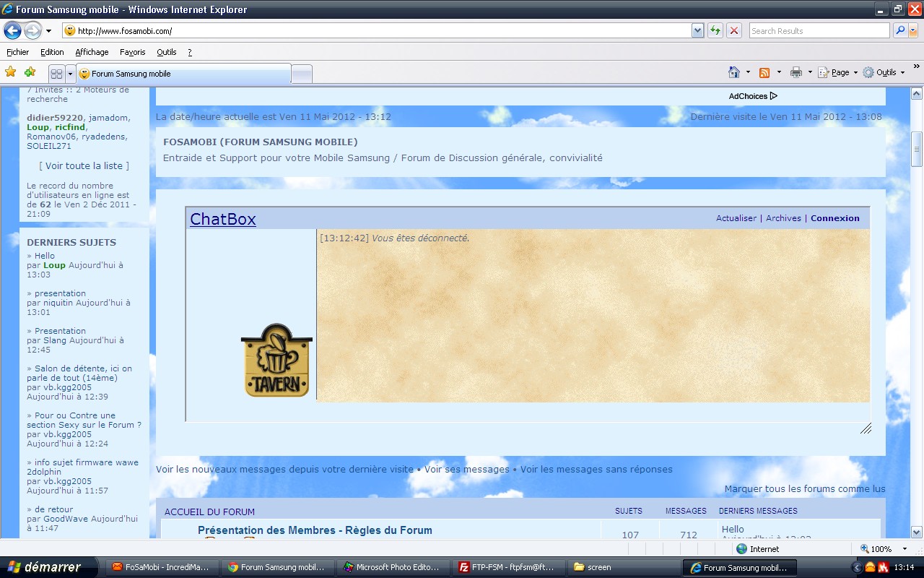Image resolution: width=924 pixels, height=578 pixels.
Task: Click the Tavern sign image
Action: coord(276,360)
